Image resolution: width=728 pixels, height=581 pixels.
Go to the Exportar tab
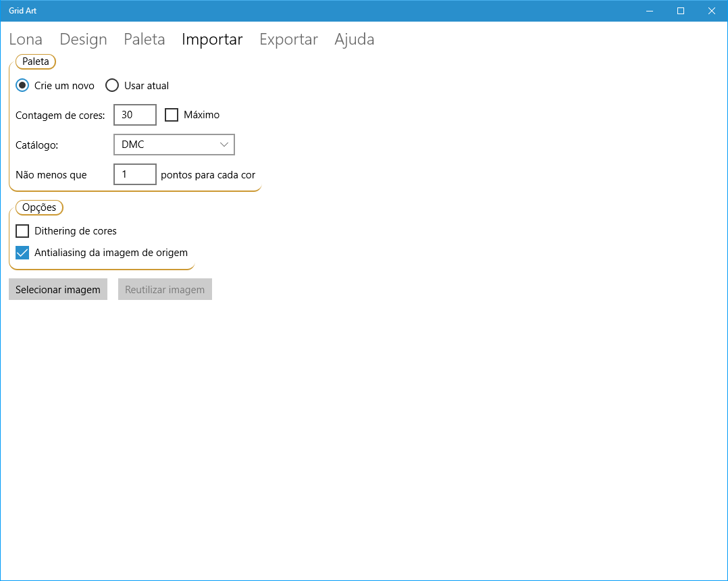click(x=288, y=39)
